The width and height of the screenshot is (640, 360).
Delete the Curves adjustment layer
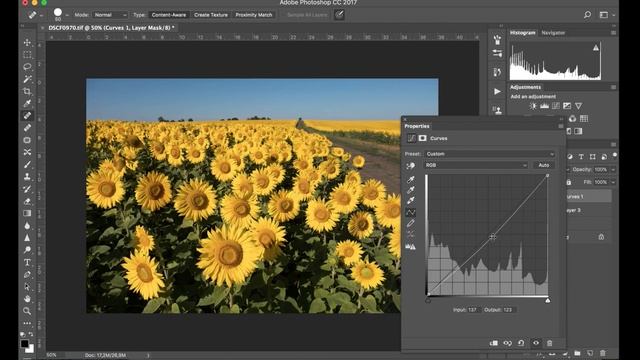point(549,343)
